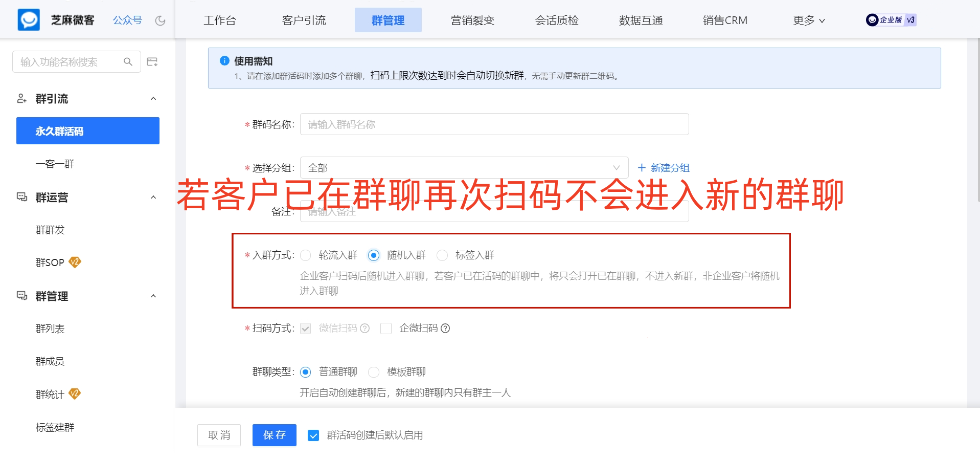Viewport: 980px width, 460px height.
Task: Open the 选择分组 dropdown
Action: (x=464, y=168)
